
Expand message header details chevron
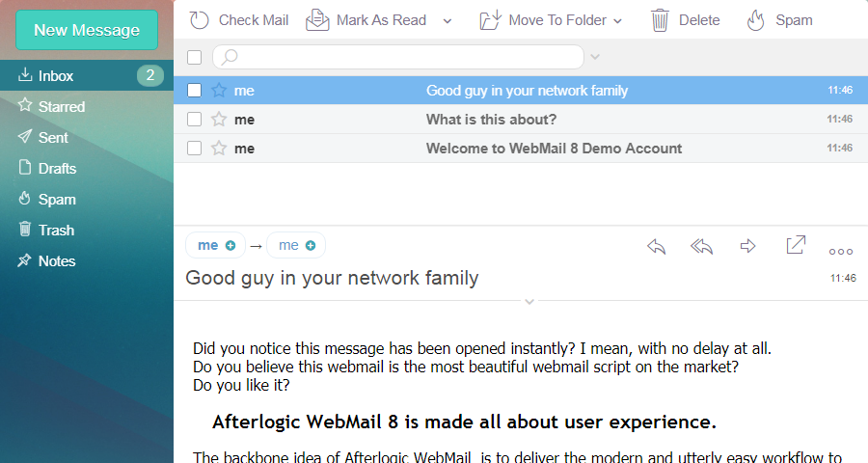pyautogui.click(x=529, y=302)
